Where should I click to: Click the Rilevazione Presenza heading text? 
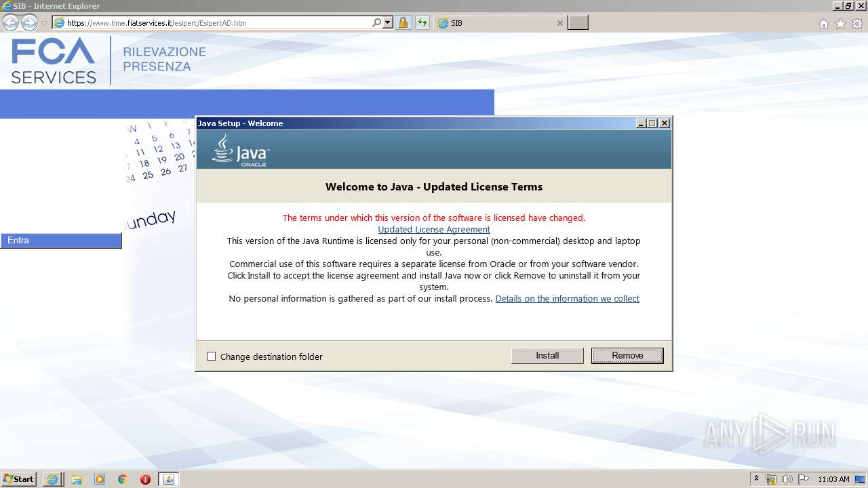tap(165, 60)
